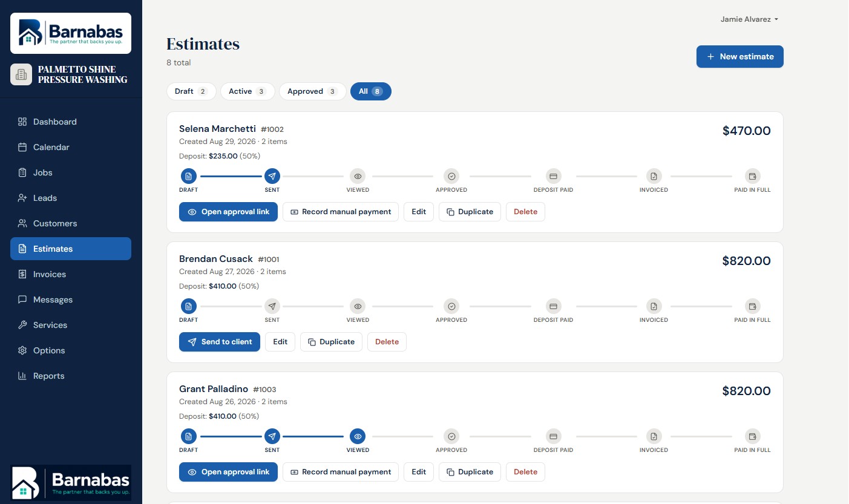This screenshot has height=504, width=849.
Task: Click Paid in Full icon on Brendan Cusack's estimate
Action: coord(753,306)
